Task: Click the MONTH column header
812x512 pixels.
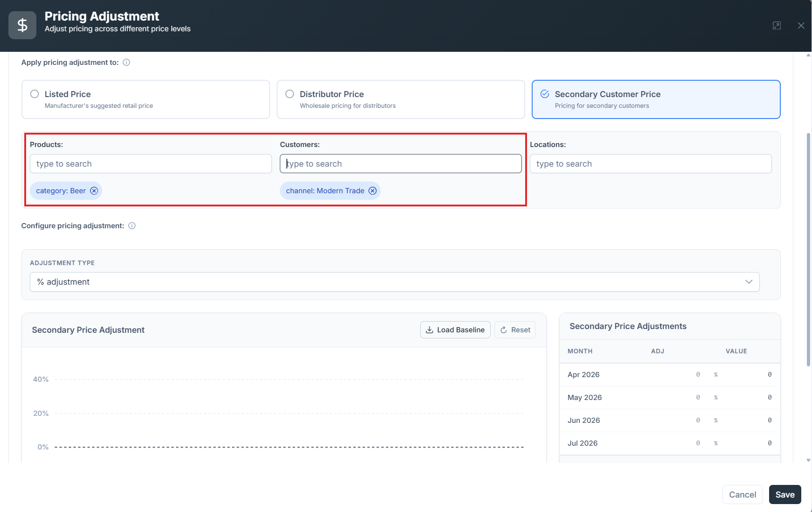Action: [x=580, y=351]
